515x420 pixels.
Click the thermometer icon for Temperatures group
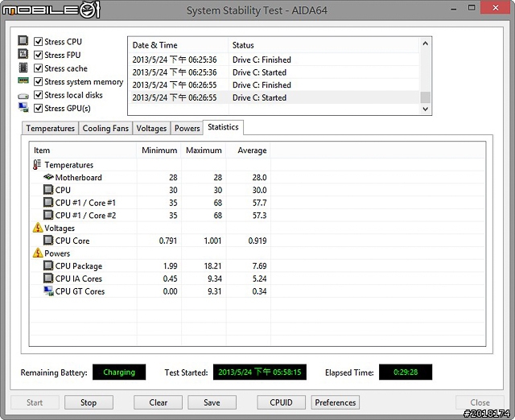(x=37, y=164)
